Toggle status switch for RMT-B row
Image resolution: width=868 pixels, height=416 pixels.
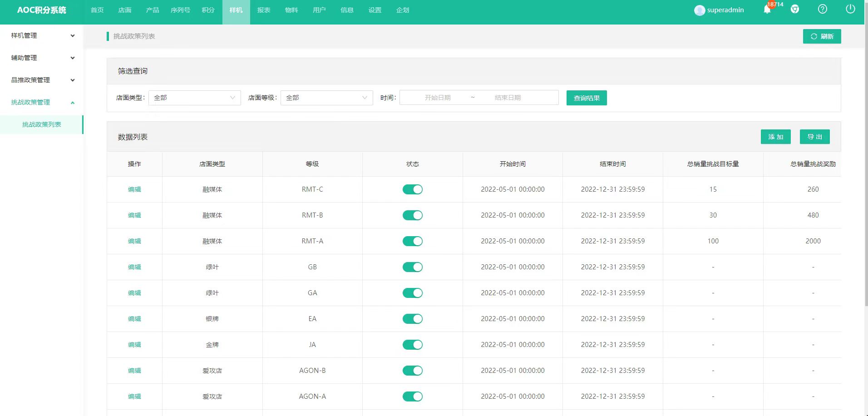pyautogui.click(x=413, y=215)
